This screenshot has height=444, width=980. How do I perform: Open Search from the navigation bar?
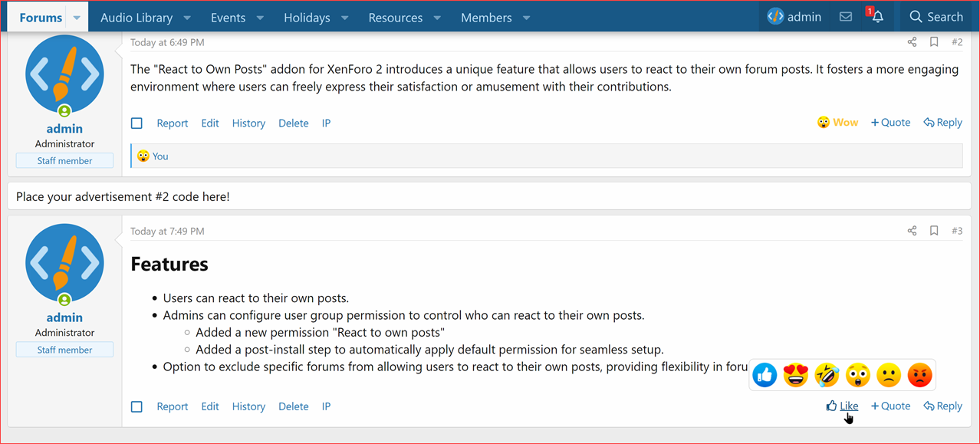click(x=936, y=16)
